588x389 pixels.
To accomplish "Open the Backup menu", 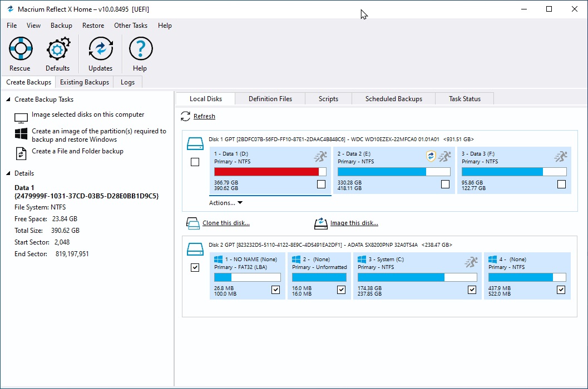I will click(62, 26).
